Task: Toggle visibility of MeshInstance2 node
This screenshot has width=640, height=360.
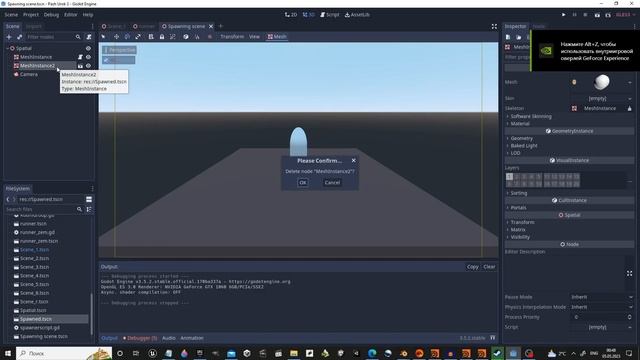Action: click(x=88, y=66)
